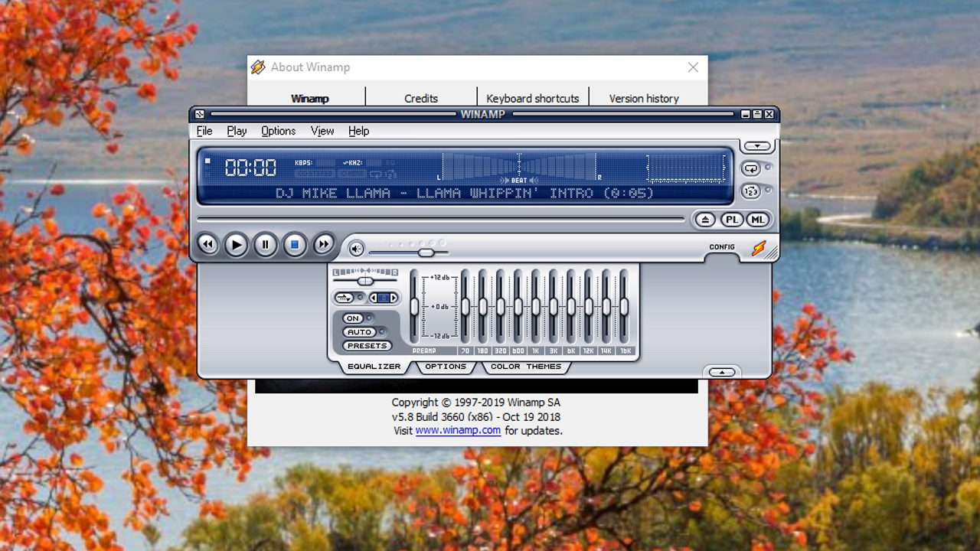
Task: Skip to next track button
Action: pos(324,244)
